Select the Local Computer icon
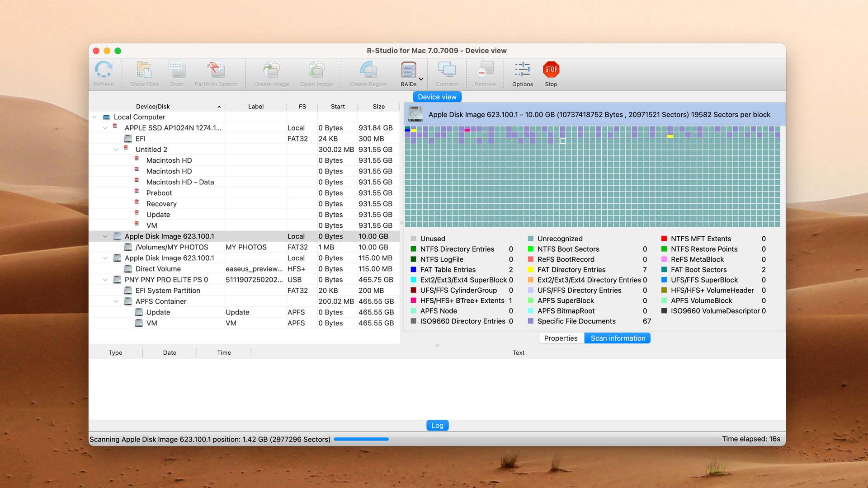This screenshot has width=868, height=488. 107,117
